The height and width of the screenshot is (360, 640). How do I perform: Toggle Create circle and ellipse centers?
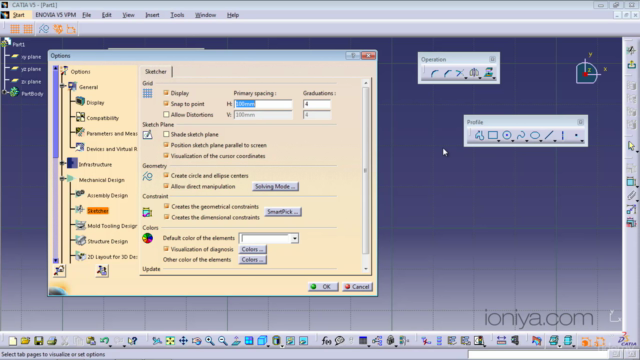tap(166, 176)
